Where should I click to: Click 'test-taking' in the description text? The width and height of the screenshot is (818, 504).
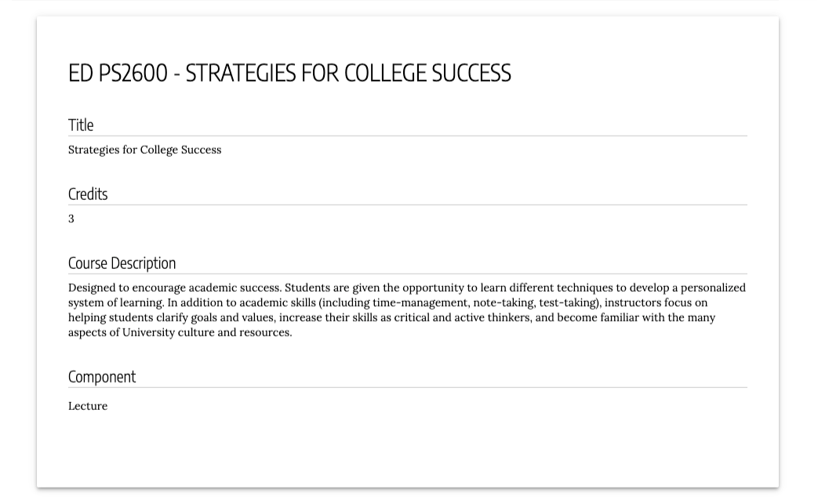point(568,303)
